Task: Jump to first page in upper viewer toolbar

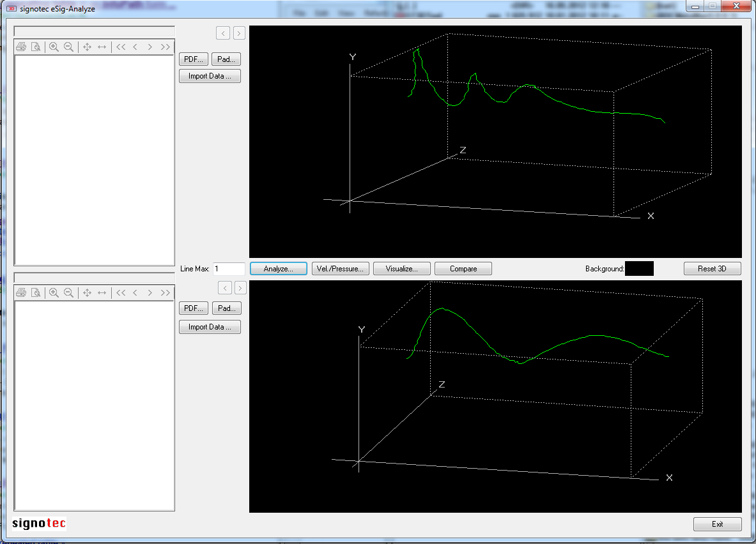Action: click(121, 47)
